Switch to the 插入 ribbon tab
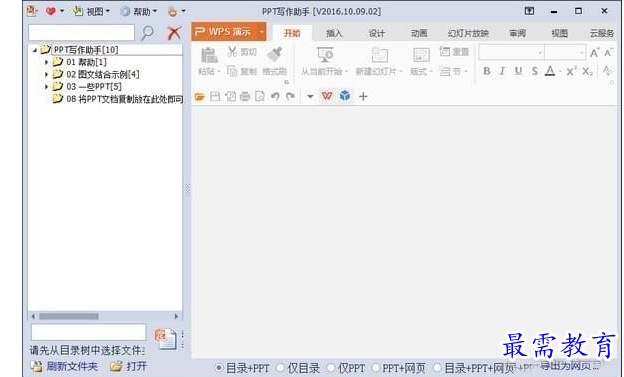Image resolution: width=624 pixels, height=377 pixels. (334, 33)
